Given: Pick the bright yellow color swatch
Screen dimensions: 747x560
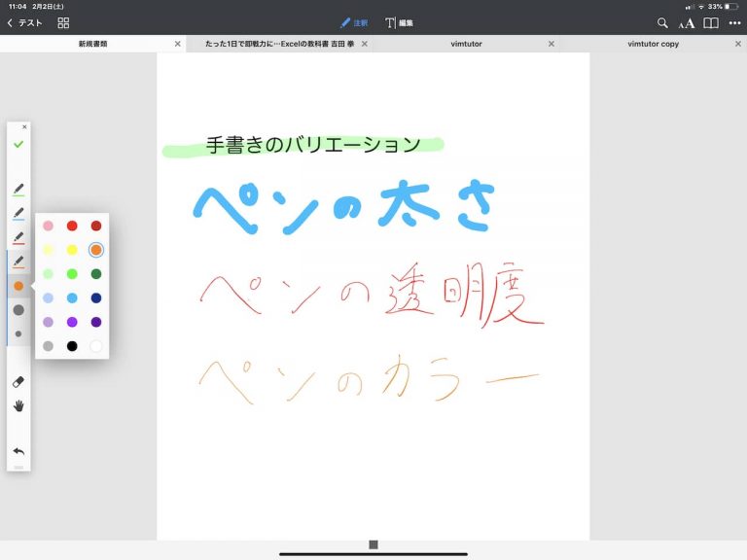Looking at the screenshot, I should coord(72,250).
